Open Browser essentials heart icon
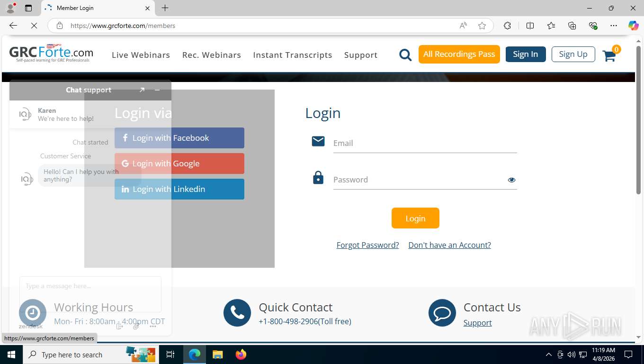 (593, 26)
